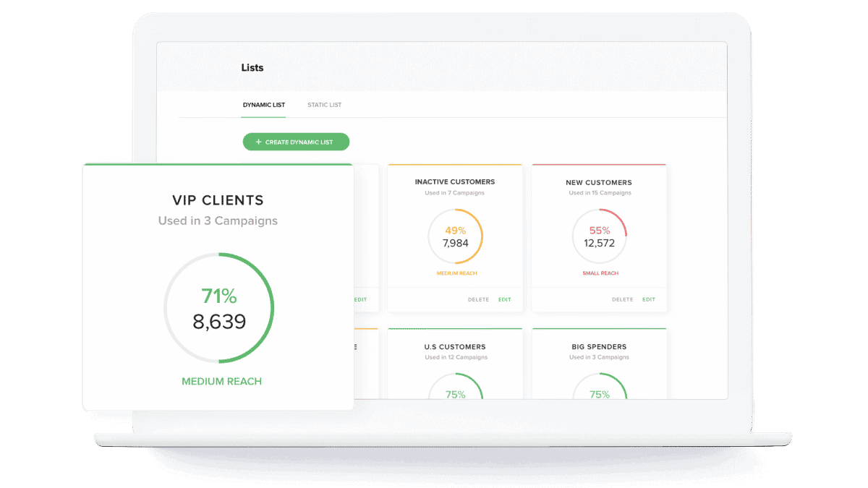Viewport: 868px width, 488px height.
Task: Click Edit on the card behind VIP Clients
Action: point(360,299)
